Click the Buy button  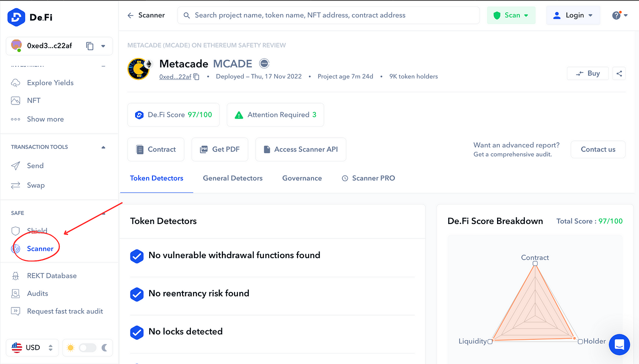[x=588, y=73]
